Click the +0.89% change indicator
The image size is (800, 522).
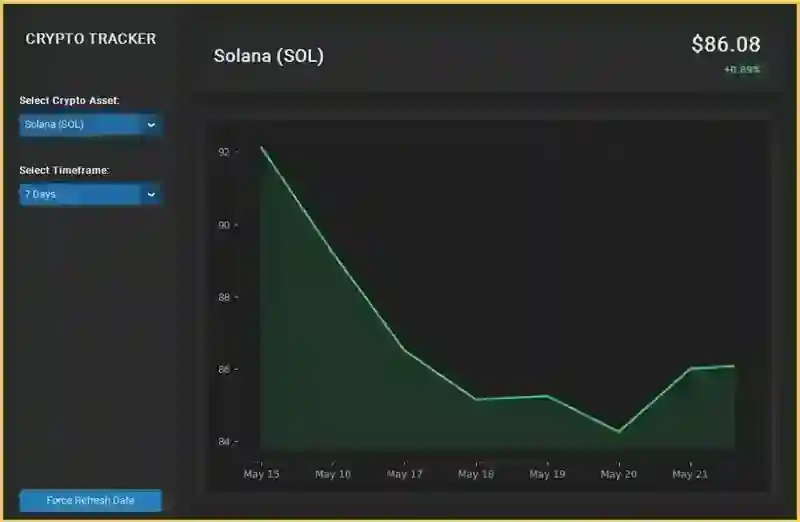[742, 69]
